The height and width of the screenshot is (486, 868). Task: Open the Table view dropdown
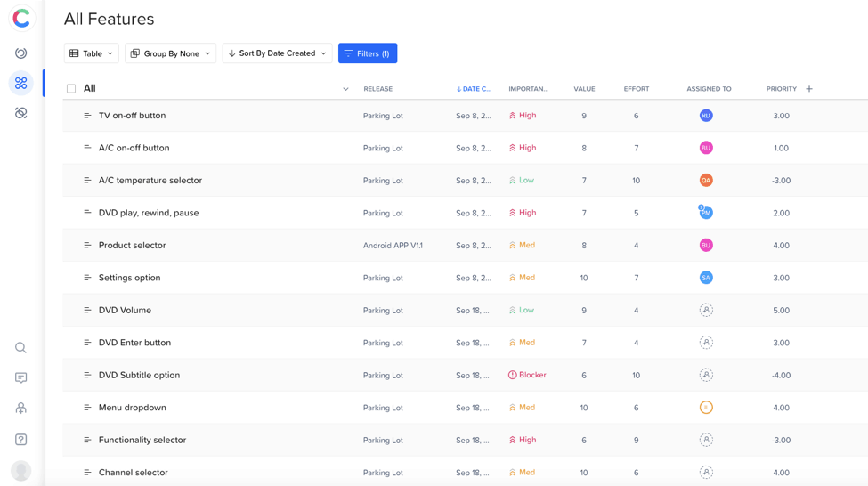[x=92, y=53]
